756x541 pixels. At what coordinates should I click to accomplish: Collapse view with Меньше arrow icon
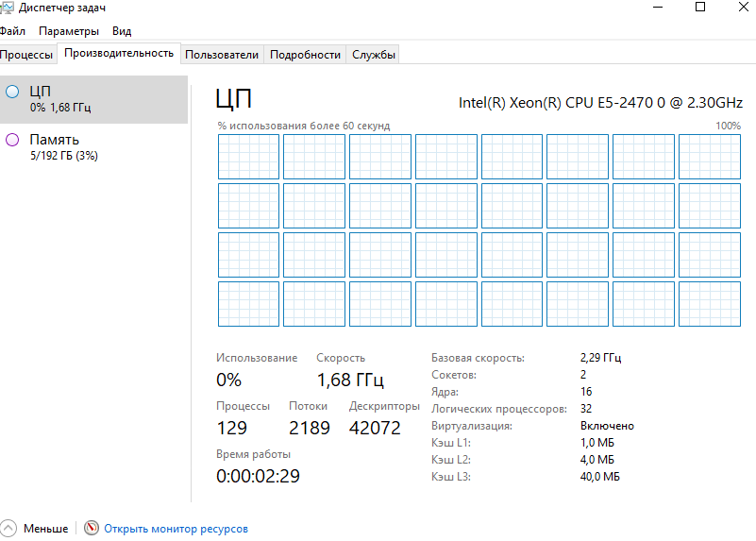pyautogui.click(x=8, y=529)
